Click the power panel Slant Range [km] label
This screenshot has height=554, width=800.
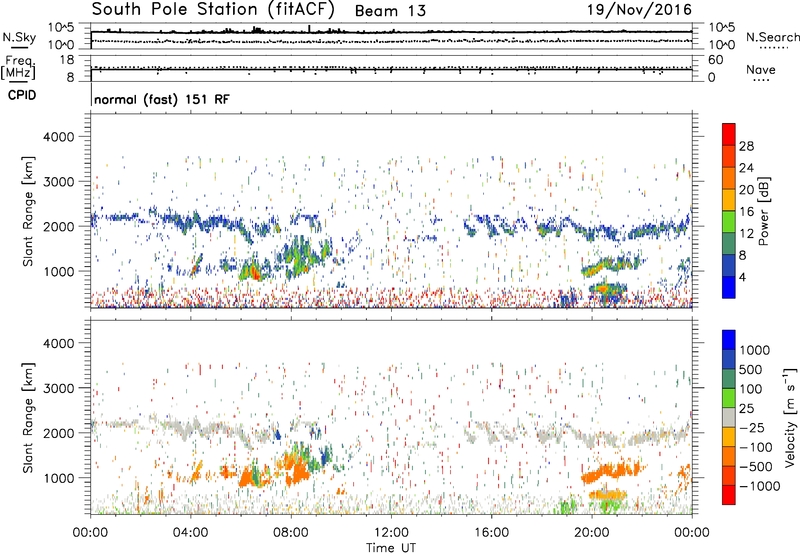coord(28,211)
